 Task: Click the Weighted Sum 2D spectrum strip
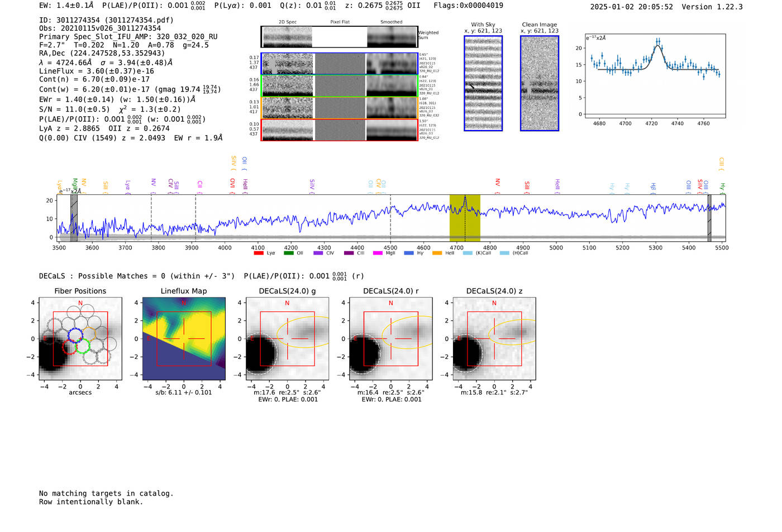(340, 37)
